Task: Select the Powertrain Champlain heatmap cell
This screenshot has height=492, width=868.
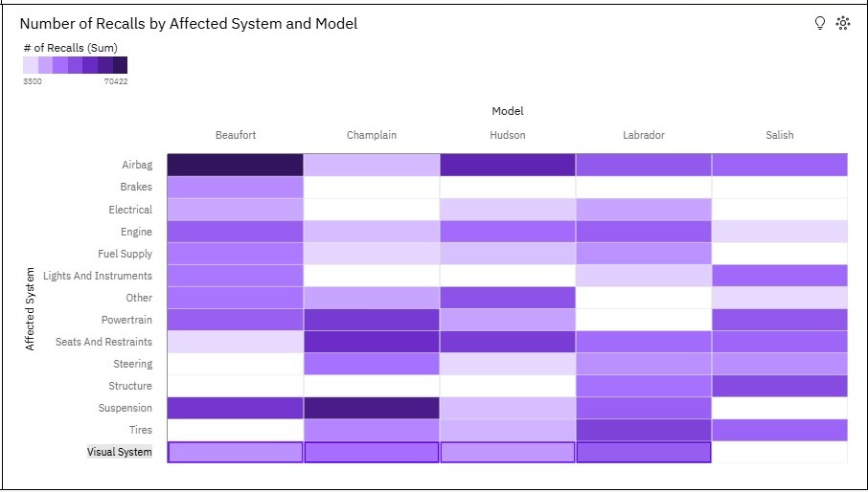Action: pos(372,320)
